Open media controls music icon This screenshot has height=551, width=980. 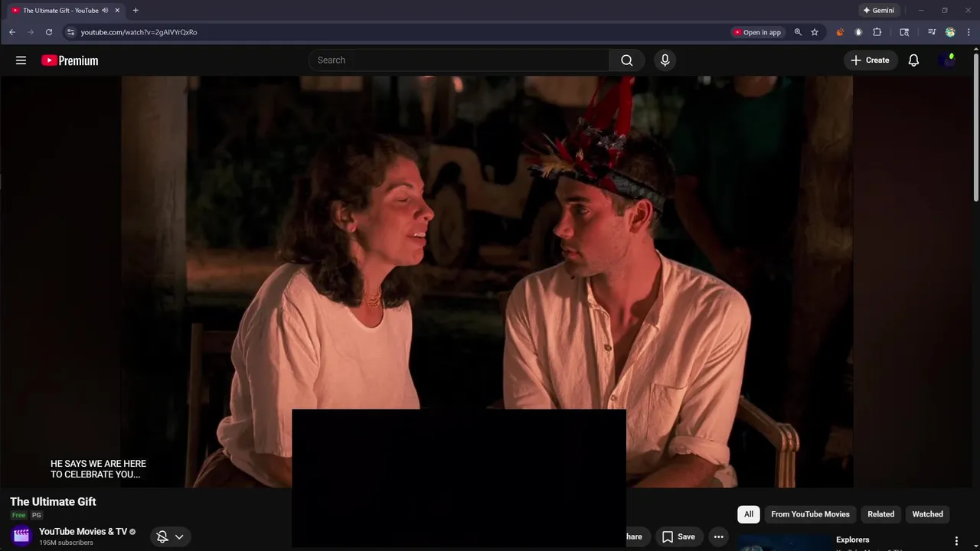coord(932,32)
